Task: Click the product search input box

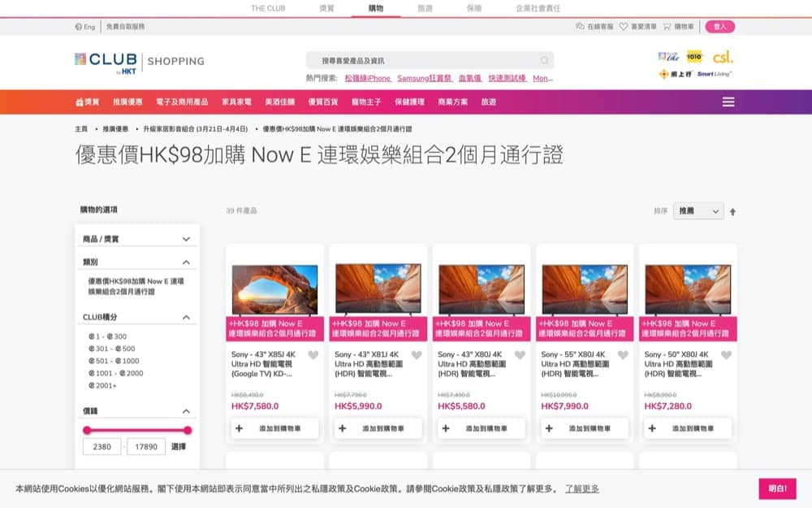Action: (430, 60)
